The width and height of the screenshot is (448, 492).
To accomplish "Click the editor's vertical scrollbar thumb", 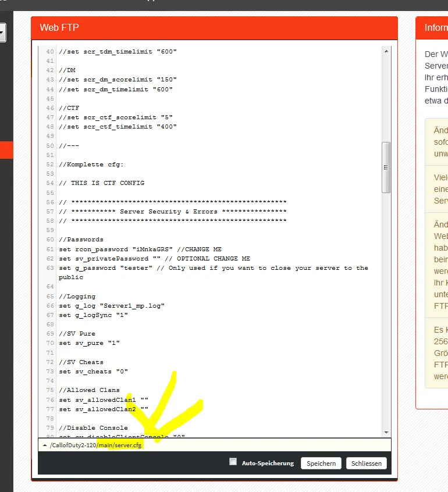I will point(386,167).
